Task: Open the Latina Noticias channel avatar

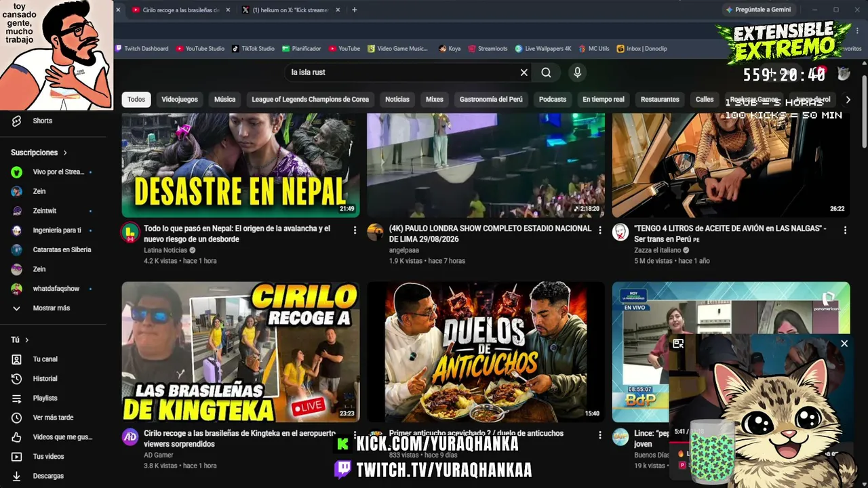Action: pos(130,232)
